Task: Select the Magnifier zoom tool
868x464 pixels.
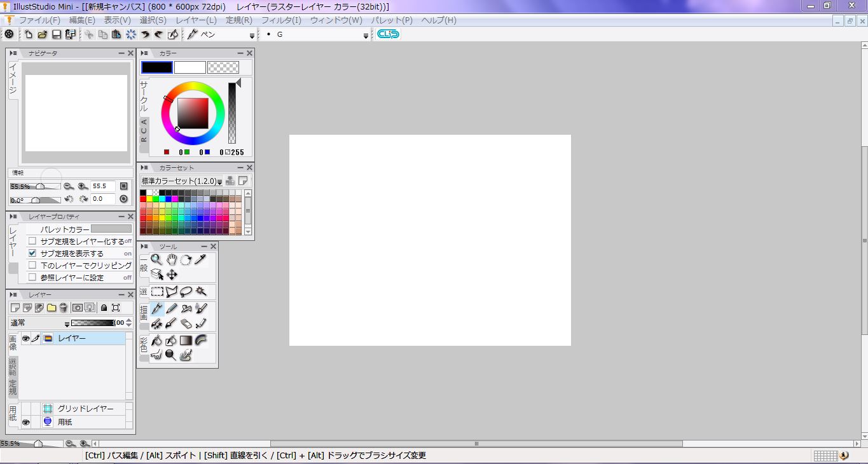Action: [x=156, y=259]
